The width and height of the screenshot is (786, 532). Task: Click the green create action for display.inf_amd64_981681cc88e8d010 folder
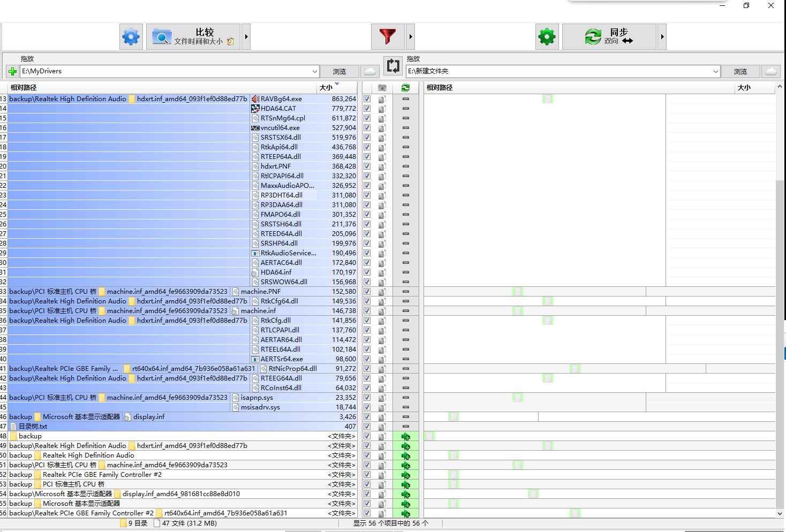405,495
